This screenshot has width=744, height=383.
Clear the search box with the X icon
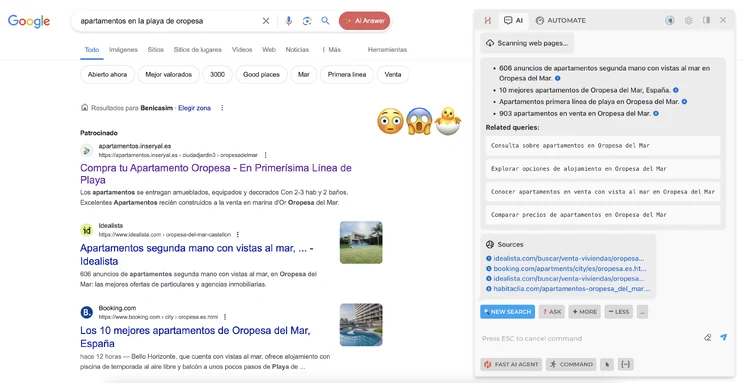pos(266,21)
